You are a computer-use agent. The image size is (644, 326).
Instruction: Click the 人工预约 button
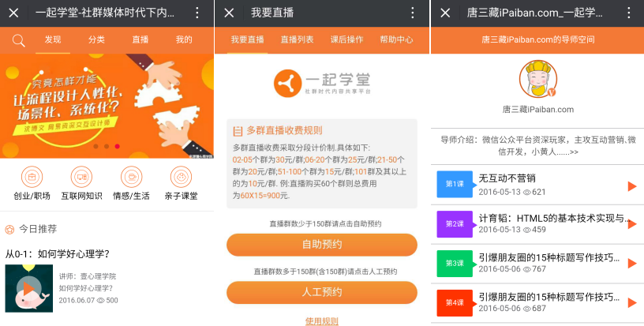click(x=321, y=292)
